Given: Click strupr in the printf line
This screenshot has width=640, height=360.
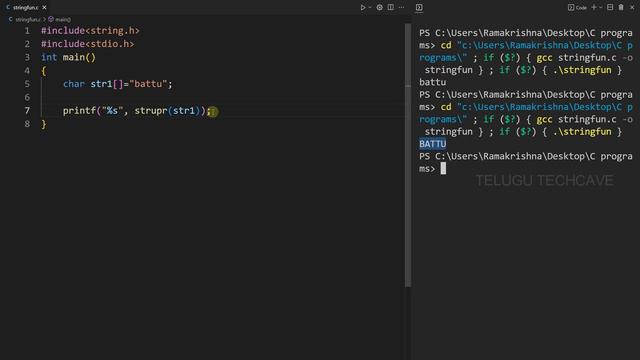Looking at the screenshot, I should [151, 111].
